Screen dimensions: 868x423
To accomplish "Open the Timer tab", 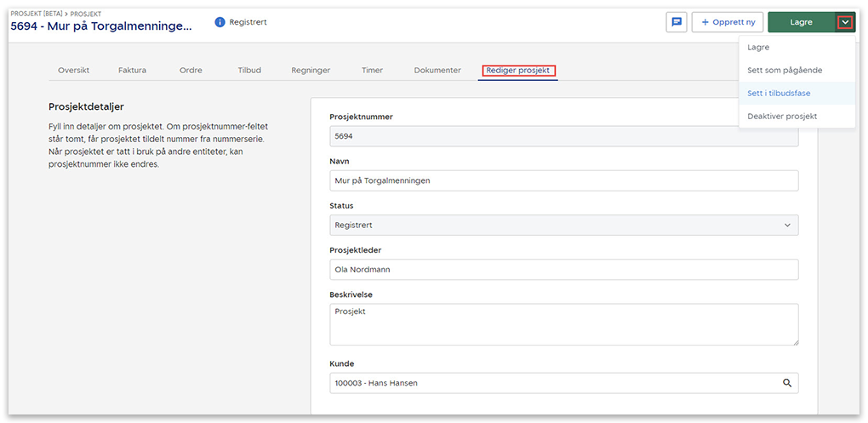I will coord(372,71).
